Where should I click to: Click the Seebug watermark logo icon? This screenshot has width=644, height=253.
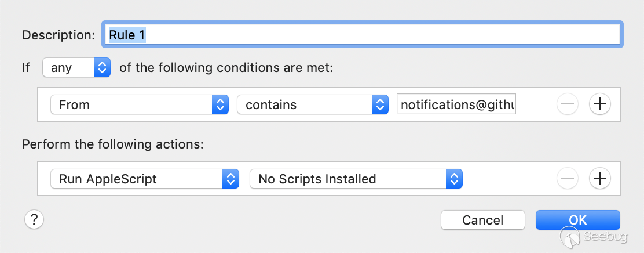570,236
